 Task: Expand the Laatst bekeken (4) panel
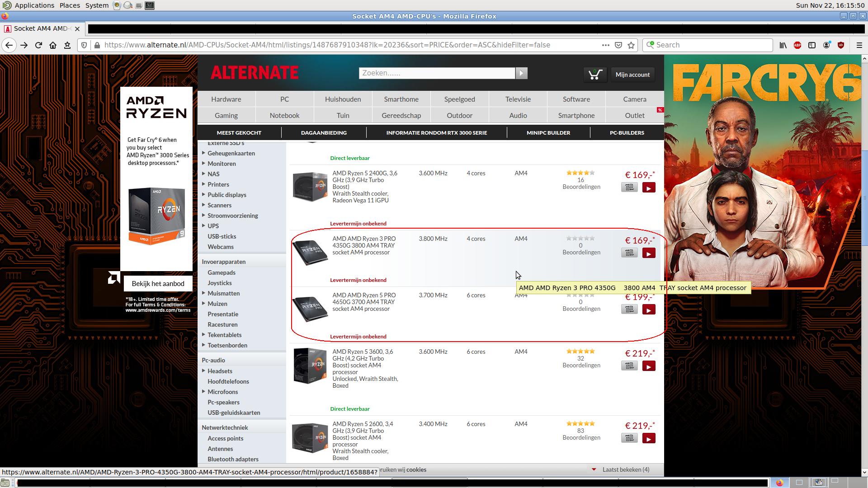(621, 469)
